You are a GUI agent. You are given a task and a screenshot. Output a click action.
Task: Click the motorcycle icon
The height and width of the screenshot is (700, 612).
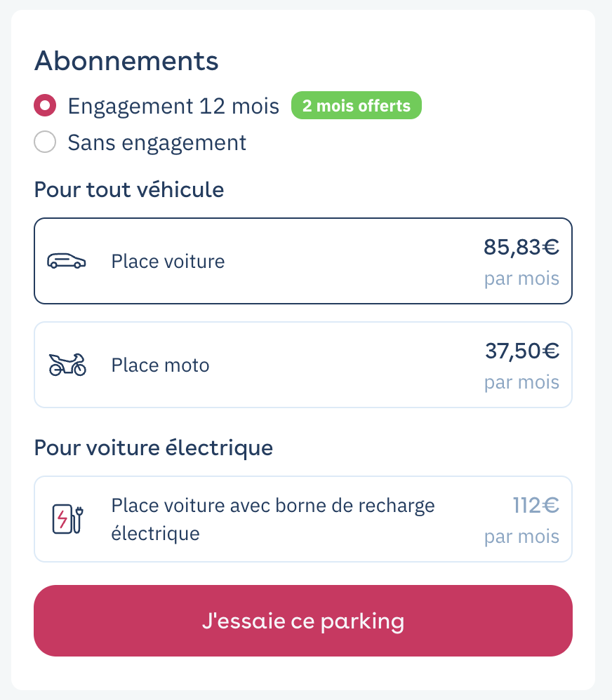coord(67,365)
